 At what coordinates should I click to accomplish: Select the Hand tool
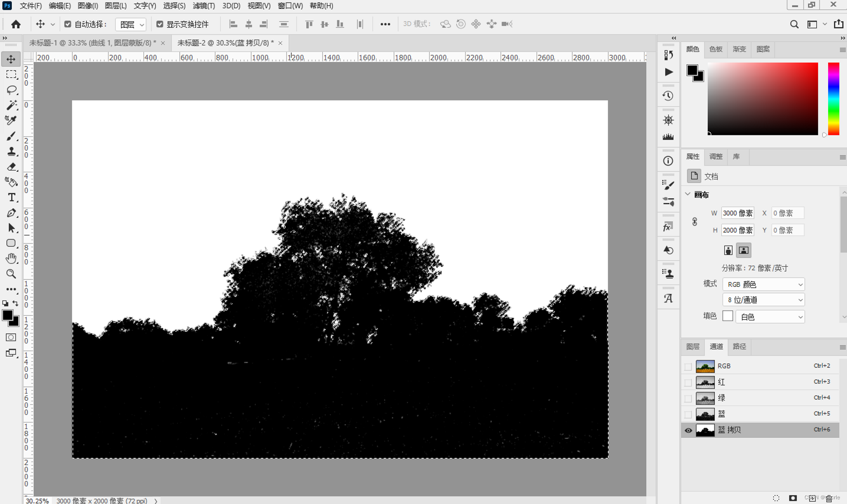11,258
